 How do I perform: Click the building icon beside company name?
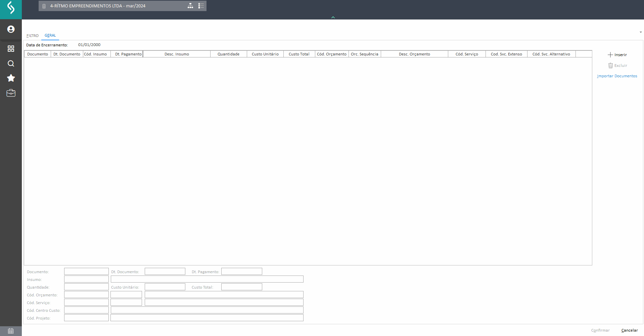tap(44, 6)
